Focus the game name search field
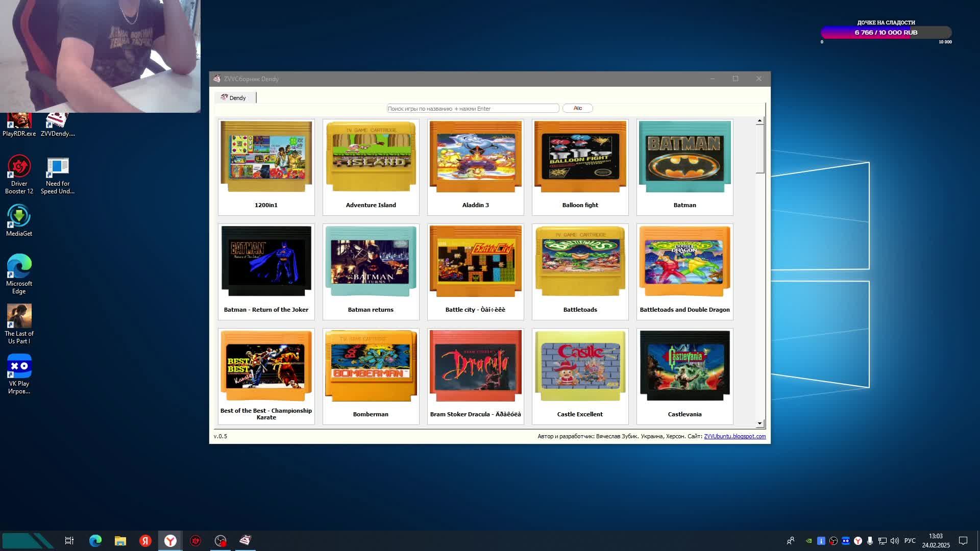 point(473,108)
